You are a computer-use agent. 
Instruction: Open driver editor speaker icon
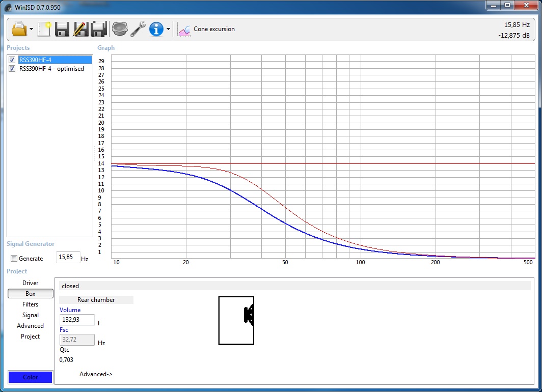(x=120, y=29)
